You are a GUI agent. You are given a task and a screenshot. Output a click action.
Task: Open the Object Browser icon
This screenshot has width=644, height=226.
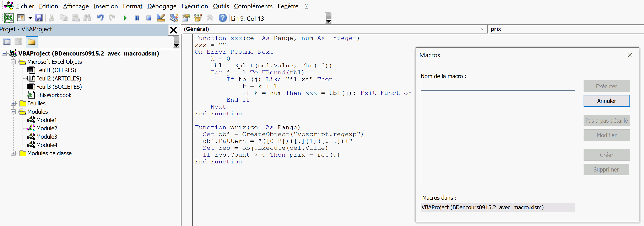tap(198, 18)
